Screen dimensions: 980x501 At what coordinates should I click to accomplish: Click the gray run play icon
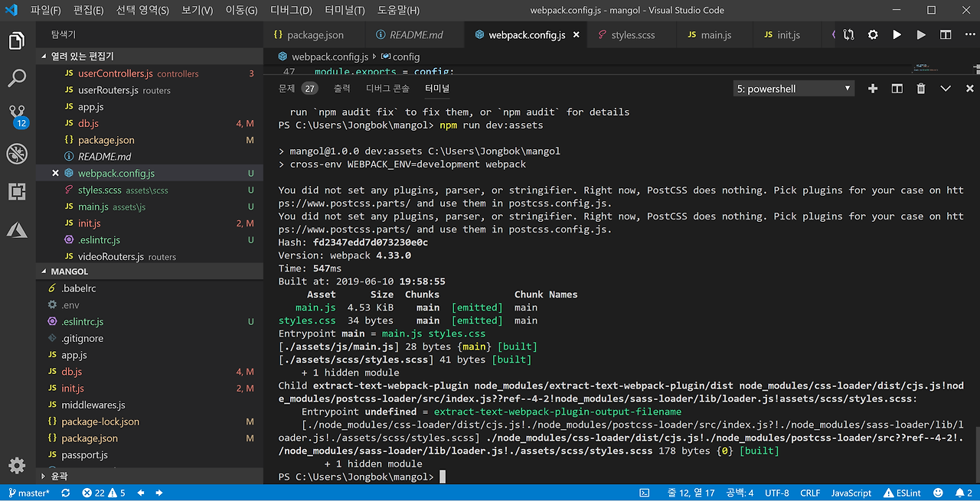point(921,35)
